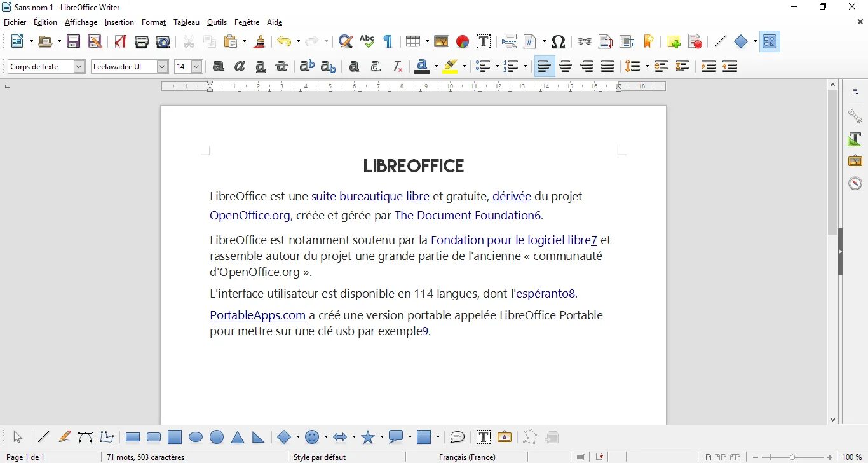This screenshot has height=463, width=868.
Task: Insert a chart using pie icon
Action: click(463, 42)
